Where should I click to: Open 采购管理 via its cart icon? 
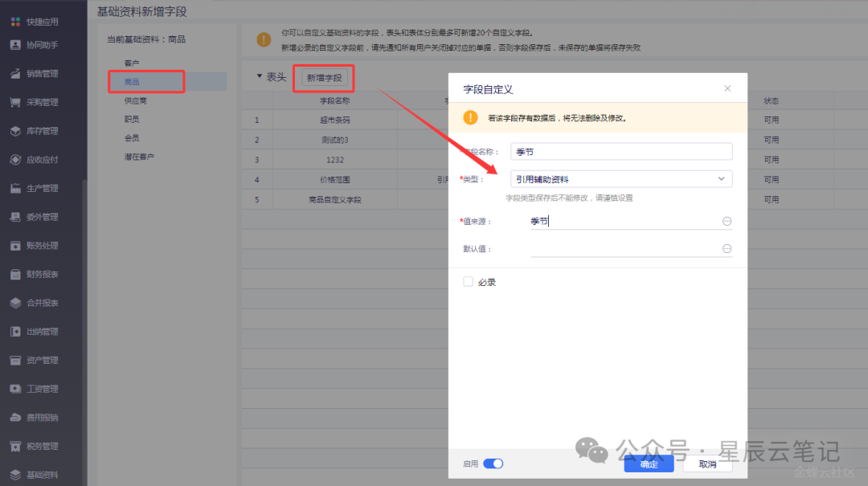[15, 103]
